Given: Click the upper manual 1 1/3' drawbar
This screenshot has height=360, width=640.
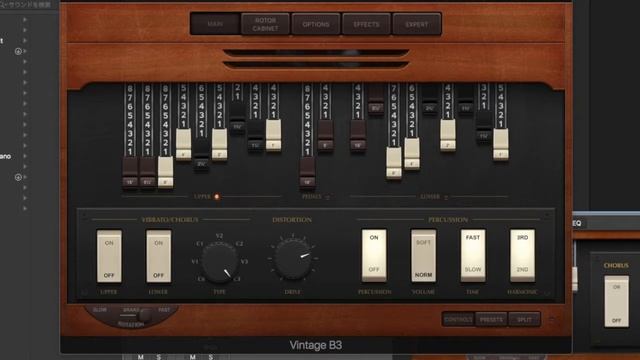Looking at the screenshot, I should [x=256, y=135].
